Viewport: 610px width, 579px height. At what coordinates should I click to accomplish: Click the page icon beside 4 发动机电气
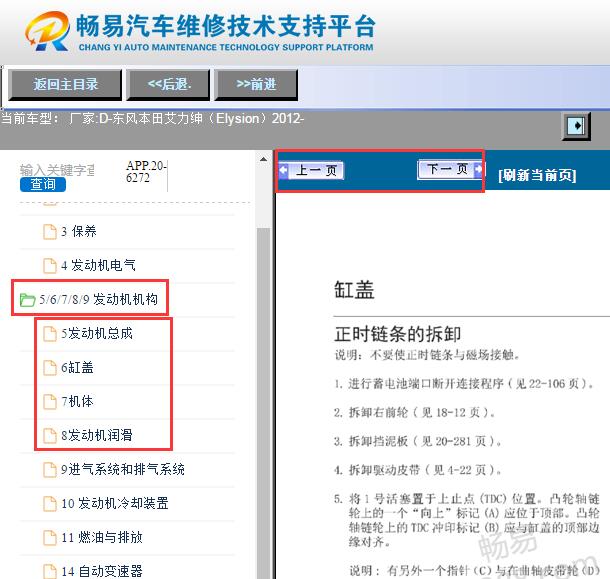pos(49,265)
